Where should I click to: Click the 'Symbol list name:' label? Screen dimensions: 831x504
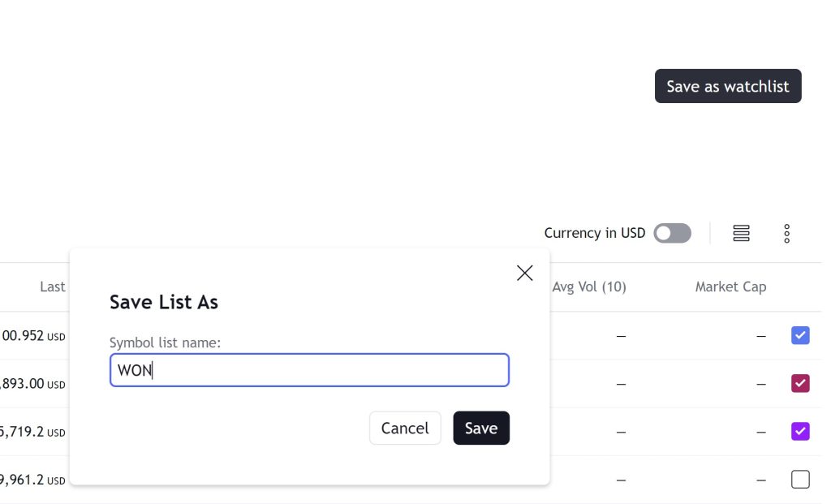pos(165,342)
